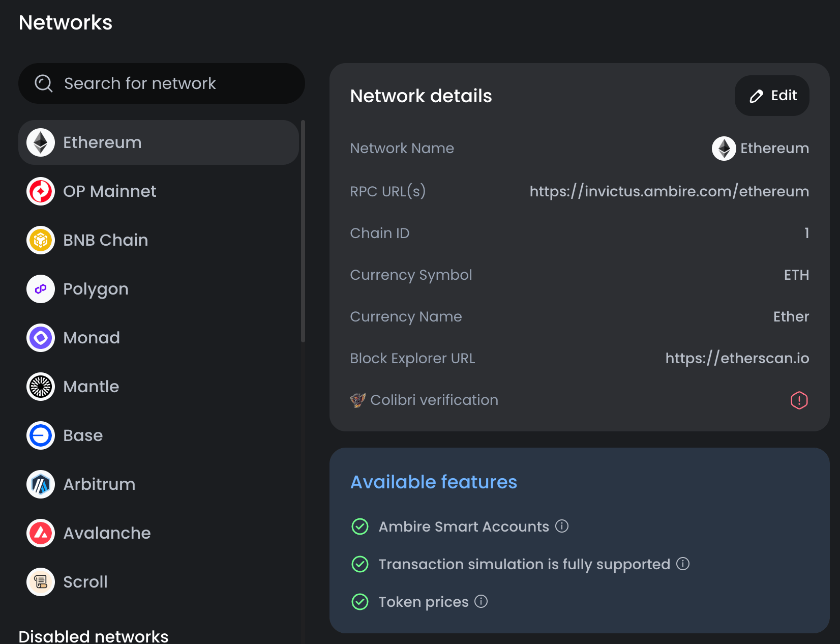Choose the Polygon network entry
840x644 pixels.
click(x=159, y=289)
